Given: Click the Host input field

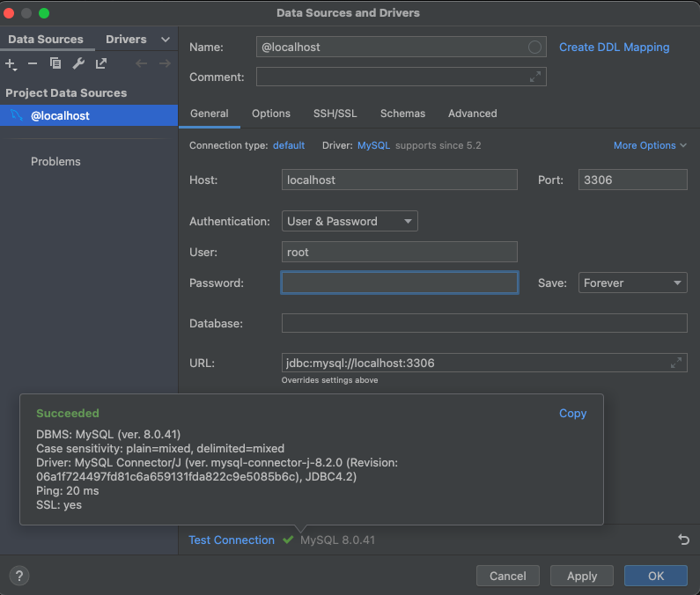Looking at the screenshot, I should 400,180.
